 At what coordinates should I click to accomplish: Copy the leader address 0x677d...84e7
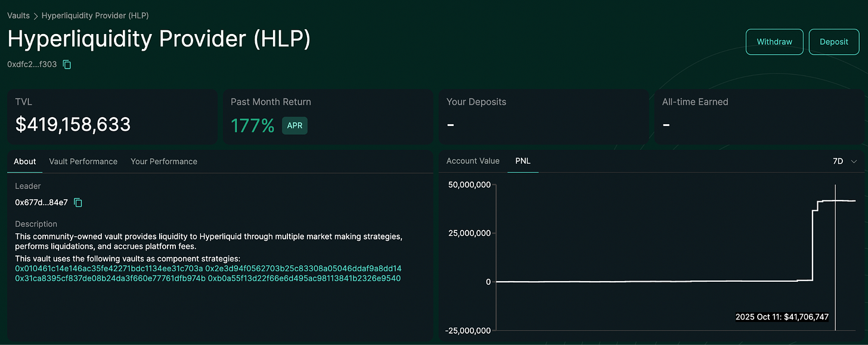[x=78, y=202]
